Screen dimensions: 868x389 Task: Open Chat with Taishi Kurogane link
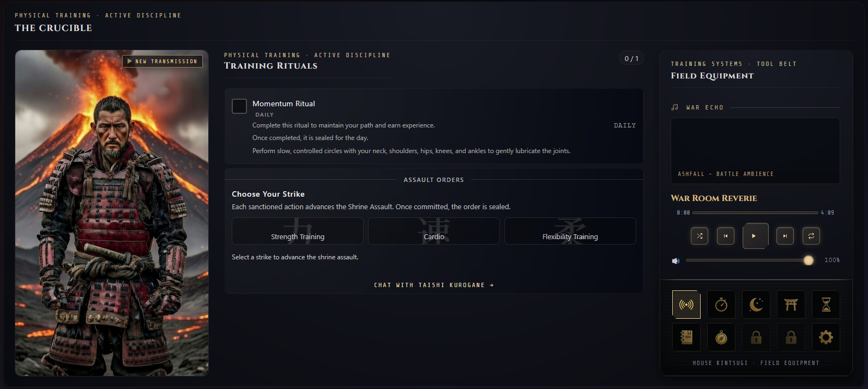tap(433, 285)
